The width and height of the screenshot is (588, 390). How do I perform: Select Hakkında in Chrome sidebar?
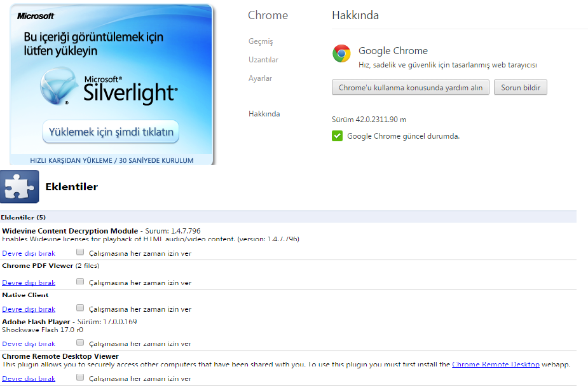click(264, 114)
